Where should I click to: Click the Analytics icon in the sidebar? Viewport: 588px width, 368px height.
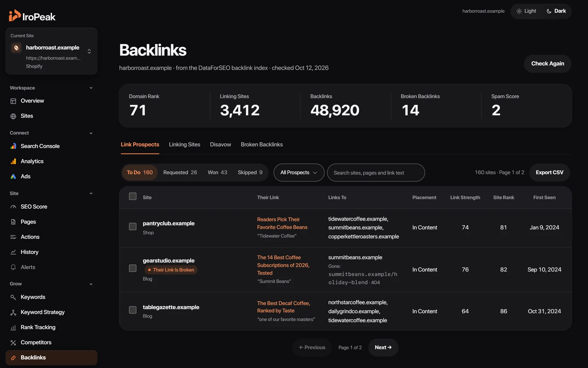(13, 161)
